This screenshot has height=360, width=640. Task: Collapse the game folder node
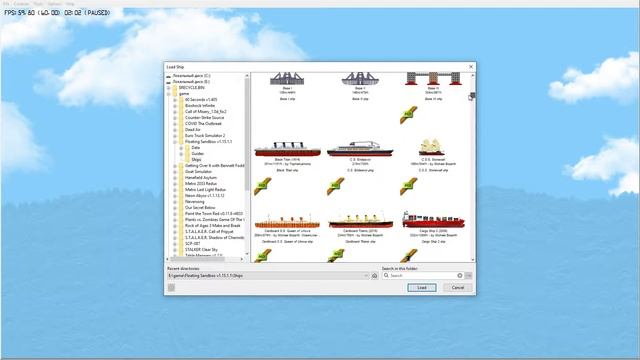click(x=168, y=94)
